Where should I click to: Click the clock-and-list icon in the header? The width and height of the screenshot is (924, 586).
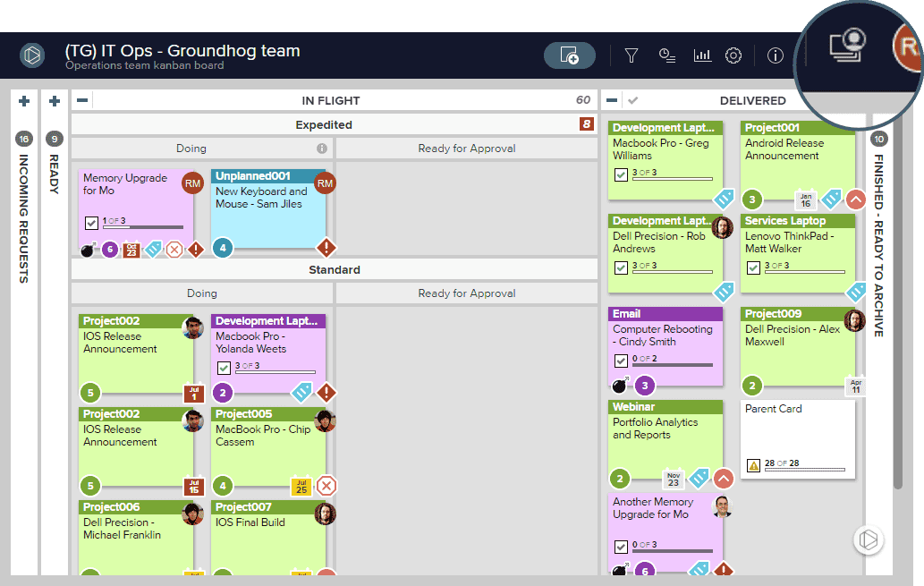667,55
